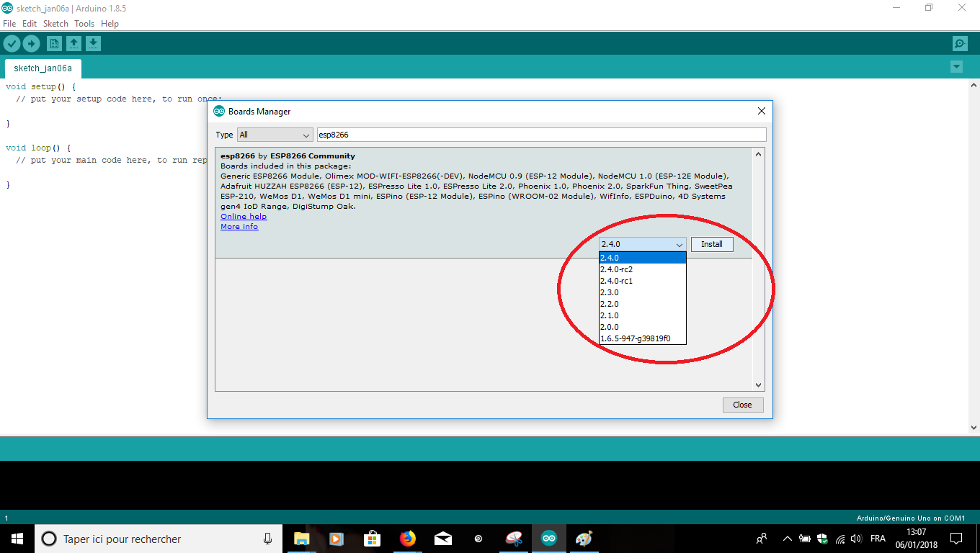Click the Wi-Fi network tray icon
Screen dimensions: 980x553
pyautogui.click(x=839, y=539)
